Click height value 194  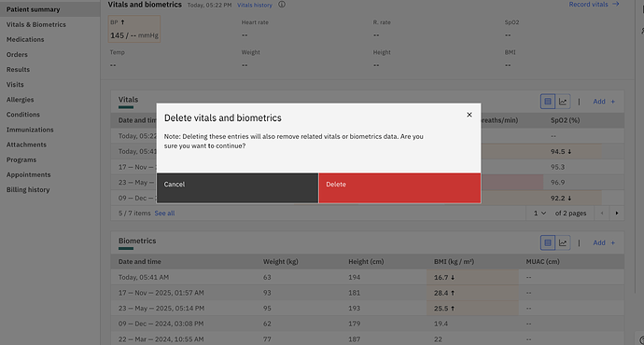pyautogui.click(x=354, y=277)
